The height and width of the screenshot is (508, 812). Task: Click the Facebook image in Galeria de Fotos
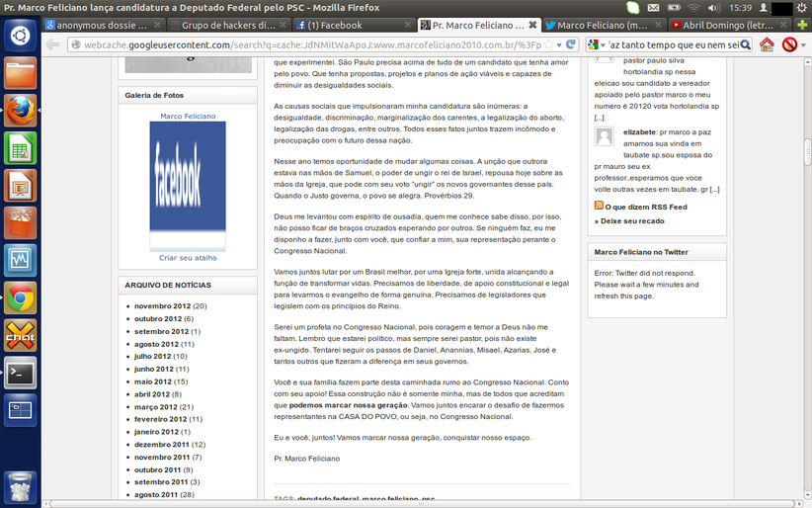(x=188, y=185)
